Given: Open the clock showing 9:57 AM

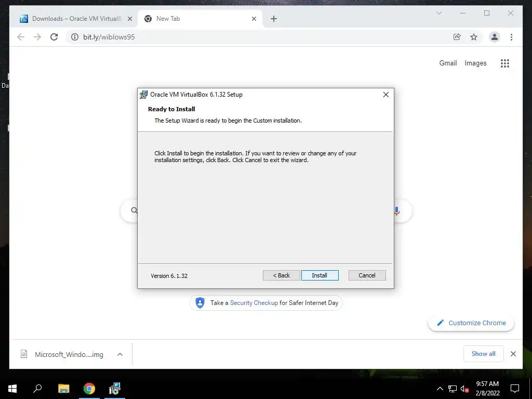Looking at the screenshot, I should (x=487, y=389).
